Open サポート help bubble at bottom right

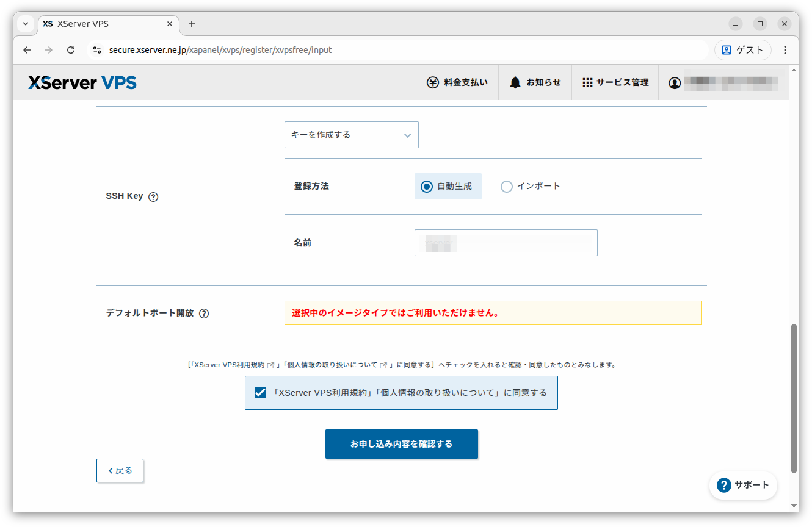pos(742,485)
